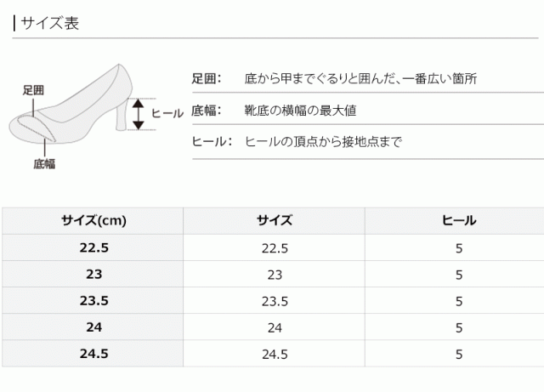Select the 足囲 label on shoe diagram
Image resolution: width=544 pixels, height=392 pixels.
click(x=34, y=89)
